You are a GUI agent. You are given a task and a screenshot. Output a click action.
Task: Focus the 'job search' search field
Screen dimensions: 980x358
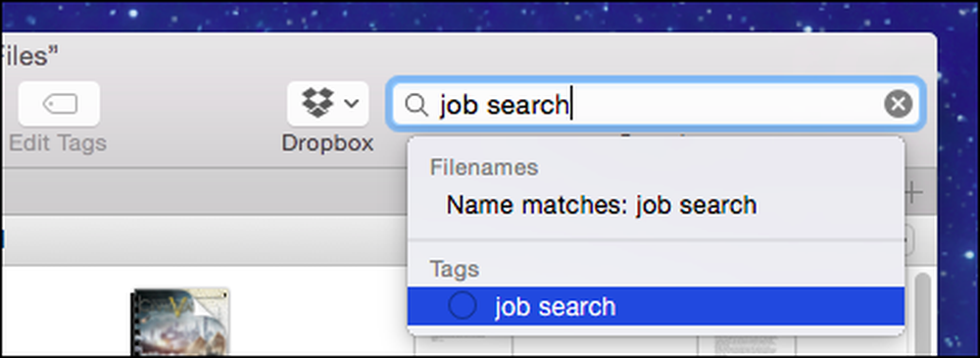coord(655,105)
